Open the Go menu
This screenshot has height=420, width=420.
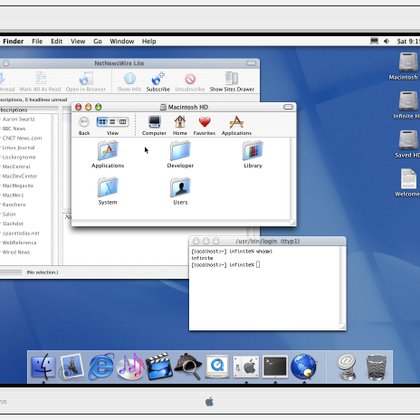(x=98, y=41)
